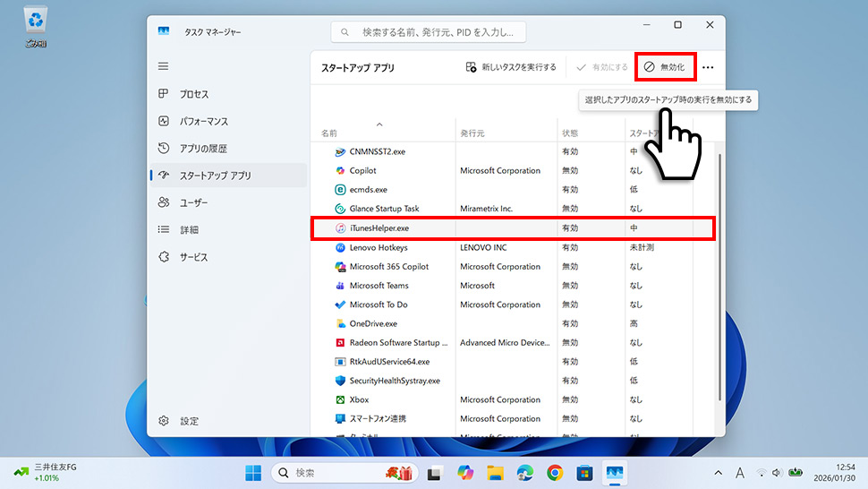Select the アプリの履歴 sidebar icon

point(164,148)
